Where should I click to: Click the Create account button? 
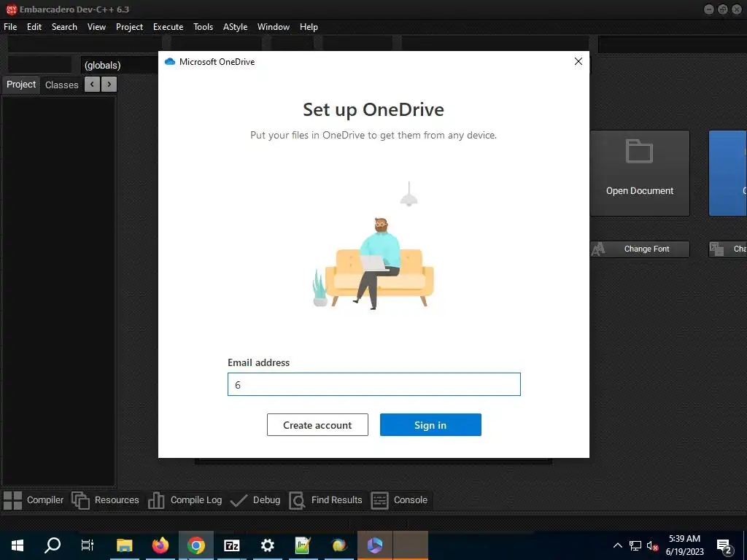click(x=317, y=425)
